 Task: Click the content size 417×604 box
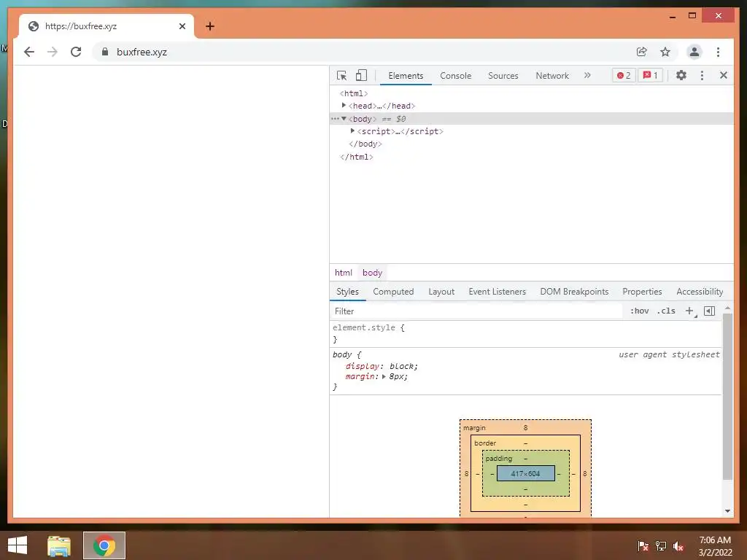525,473
